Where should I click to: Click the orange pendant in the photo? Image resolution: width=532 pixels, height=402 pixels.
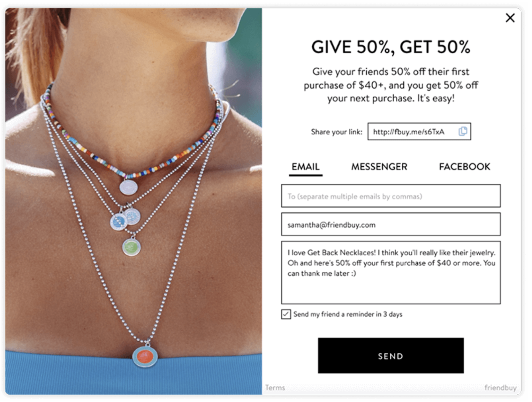145,356
